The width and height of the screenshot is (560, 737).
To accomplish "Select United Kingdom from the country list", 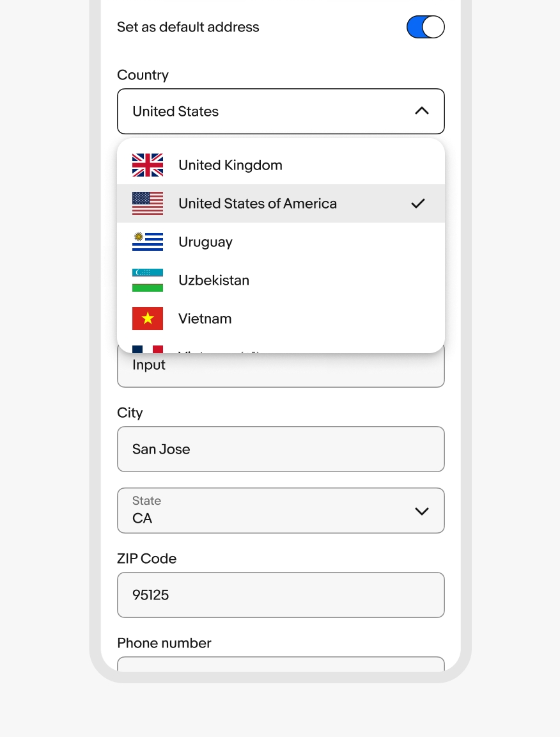I will point(230,165).
